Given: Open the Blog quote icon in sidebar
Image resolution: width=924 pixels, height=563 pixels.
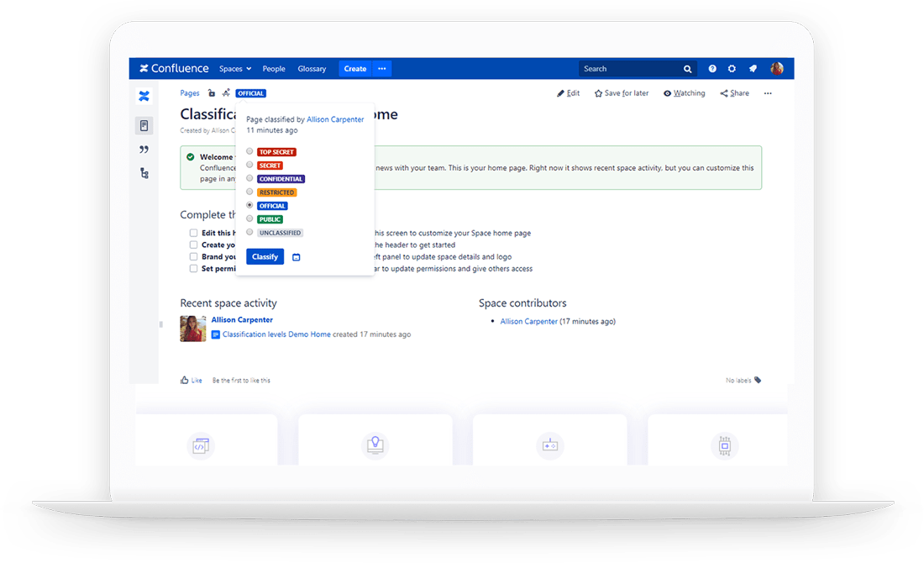Looking at the screenshot, I should [x=144, y=149].
